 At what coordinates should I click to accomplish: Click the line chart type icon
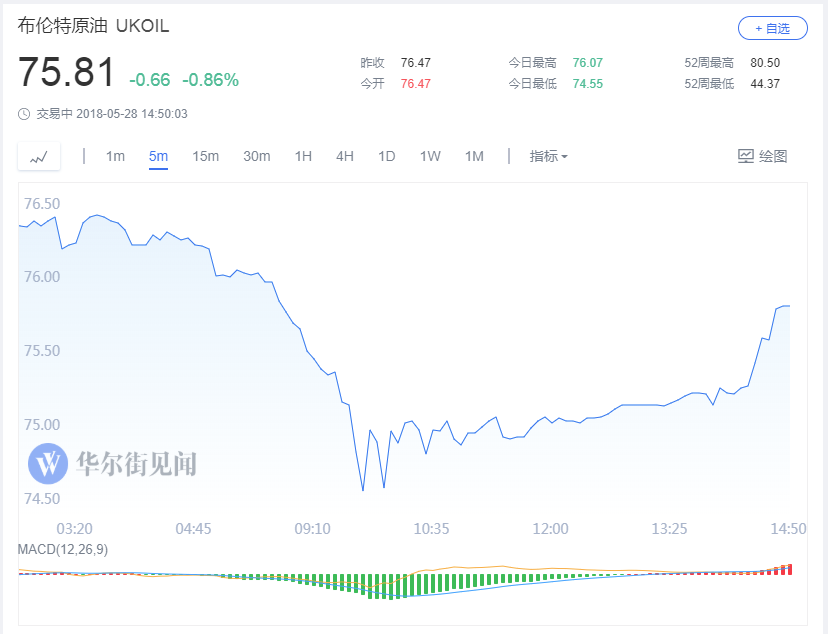39,157
